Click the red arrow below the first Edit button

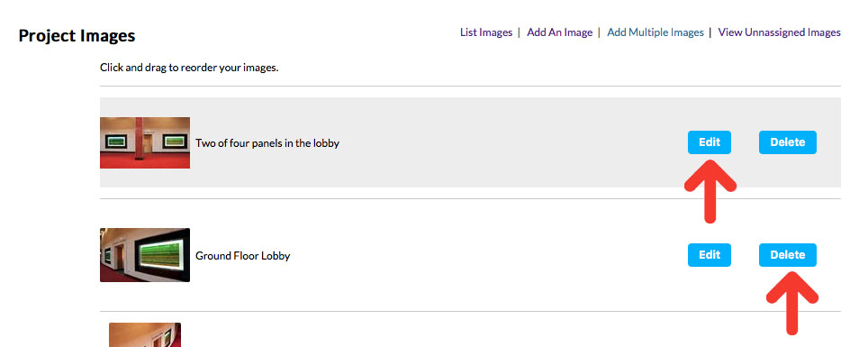click(x=710, y=191)
